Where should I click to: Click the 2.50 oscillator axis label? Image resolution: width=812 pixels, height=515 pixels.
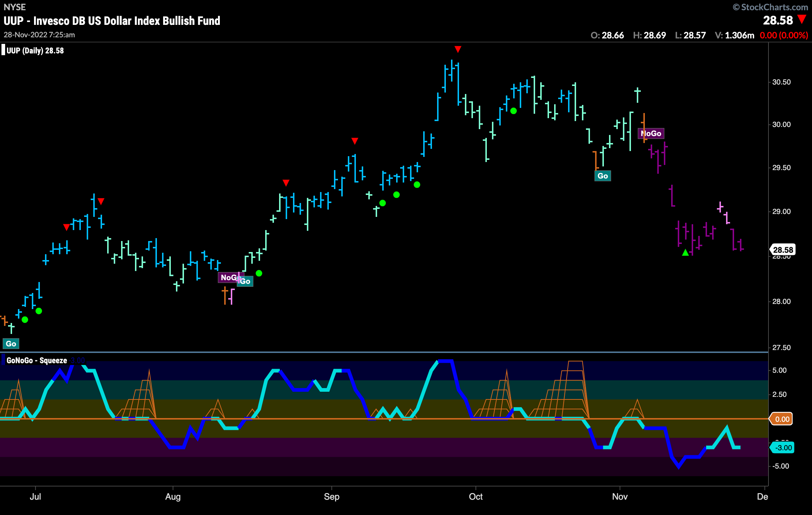point(779,394)
